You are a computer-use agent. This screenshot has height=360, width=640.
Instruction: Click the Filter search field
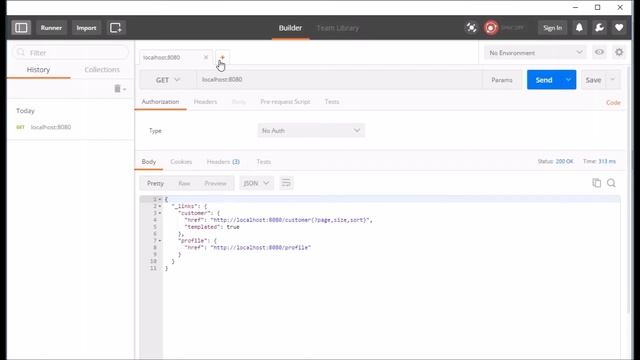coord(71,53)
